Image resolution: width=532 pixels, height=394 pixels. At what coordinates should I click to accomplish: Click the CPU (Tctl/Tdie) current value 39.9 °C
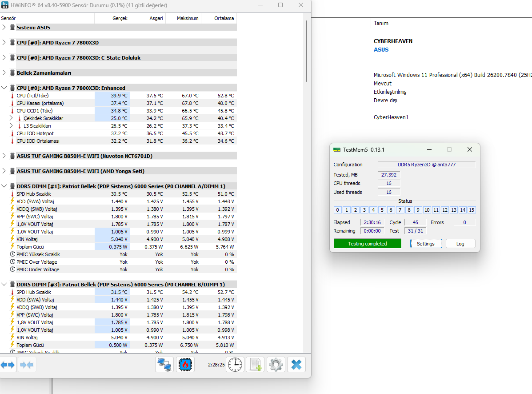(119, 96)
